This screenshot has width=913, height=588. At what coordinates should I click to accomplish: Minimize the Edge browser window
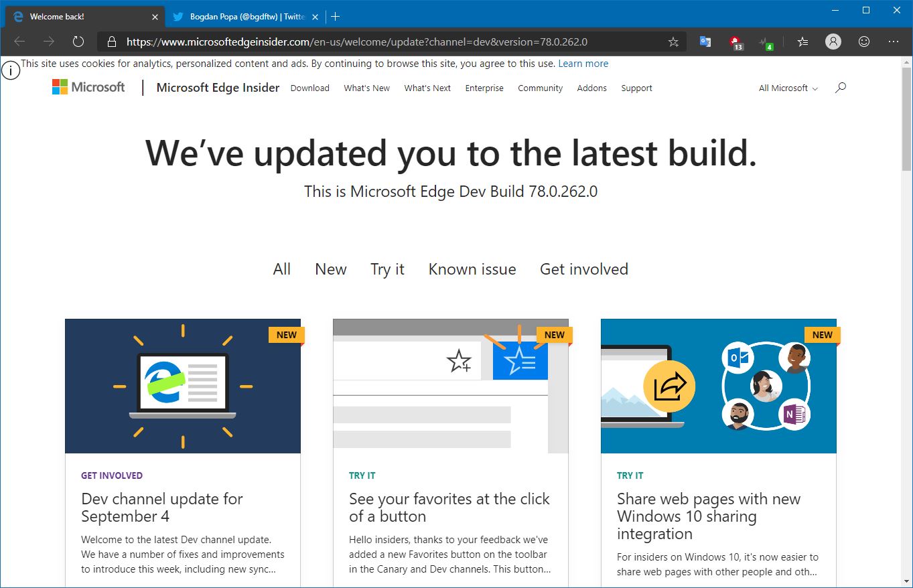[835, 10]
